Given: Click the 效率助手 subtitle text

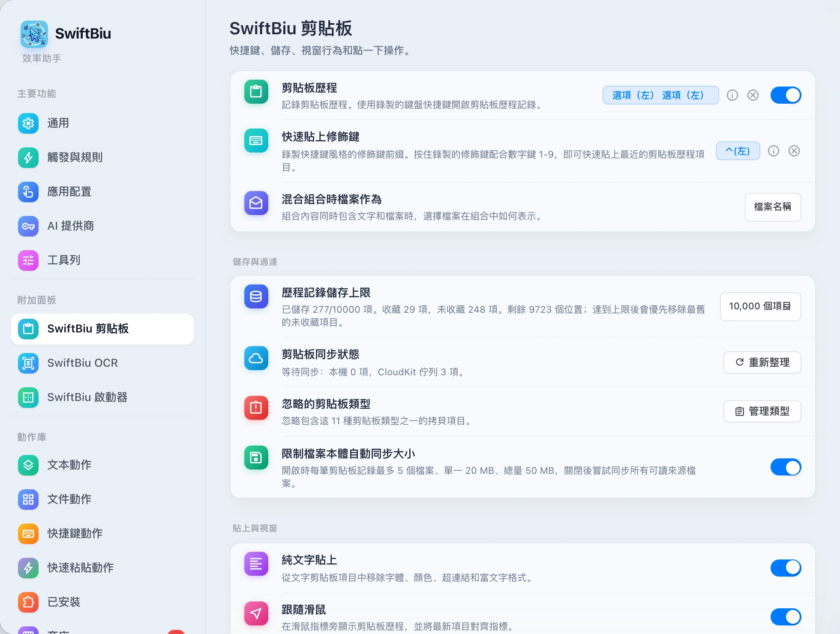Looking at the screenshot, I should (x=42, y=58).
